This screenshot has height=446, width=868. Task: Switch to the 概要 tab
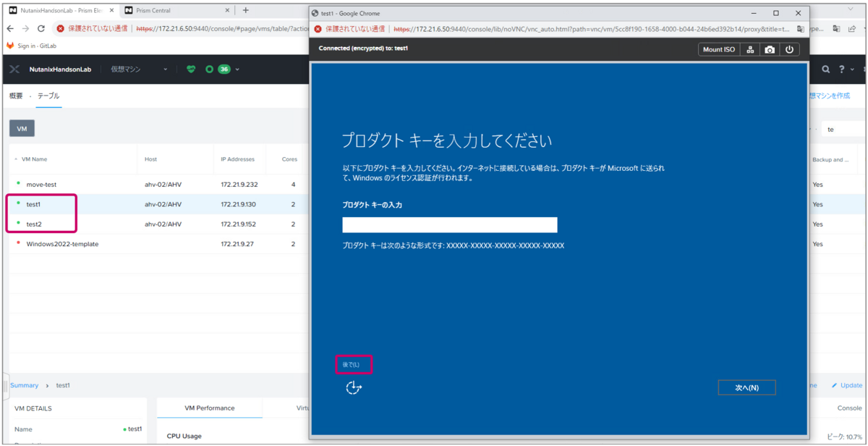coord(16,96)
